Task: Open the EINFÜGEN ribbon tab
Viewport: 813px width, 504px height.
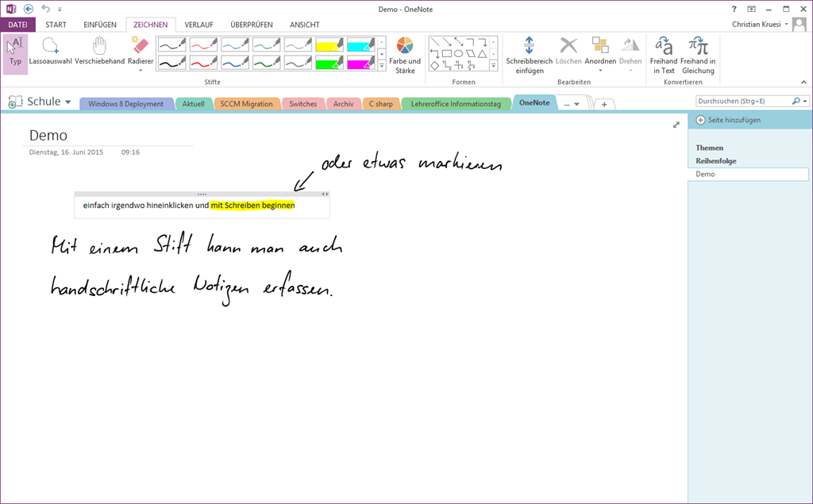Action: tap(100, 25)
